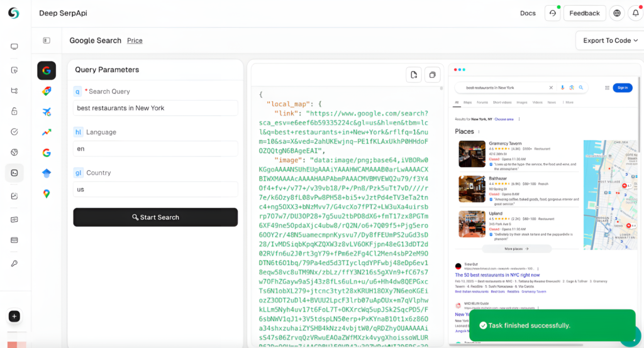
Task: Toggle the engine panel collapse icon
Action: (47, 40)
